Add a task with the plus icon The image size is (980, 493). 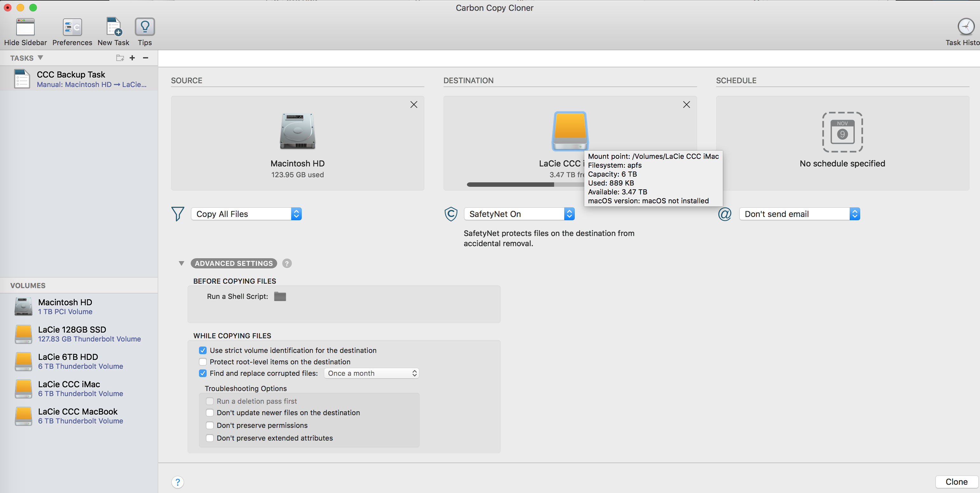tap(132, 58)
